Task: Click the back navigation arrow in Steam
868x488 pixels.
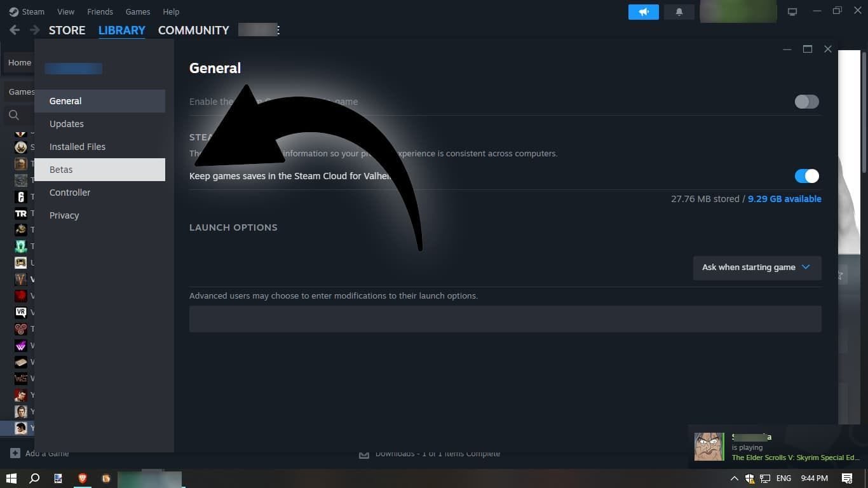Action: coord(14,29)
